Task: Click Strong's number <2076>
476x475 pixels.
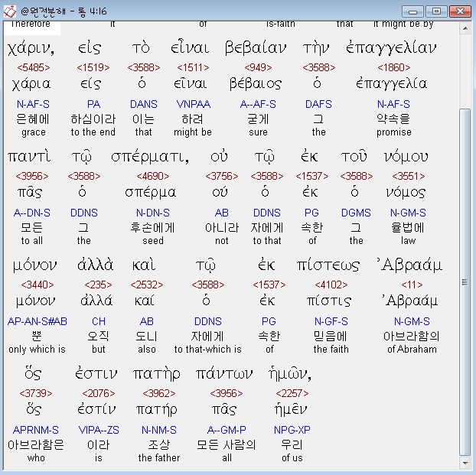Action: point(99,393)
